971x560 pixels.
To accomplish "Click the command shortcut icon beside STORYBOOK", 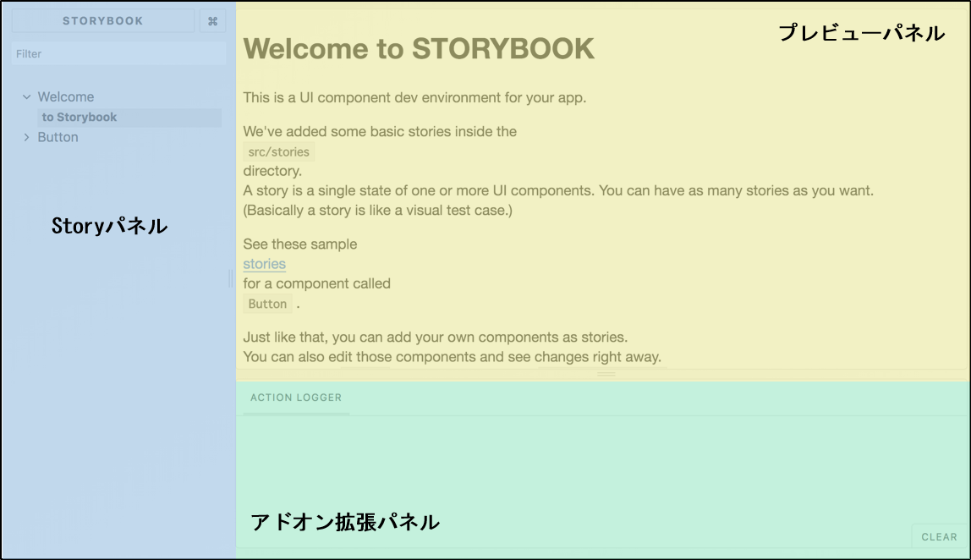I will pos(212,19).
